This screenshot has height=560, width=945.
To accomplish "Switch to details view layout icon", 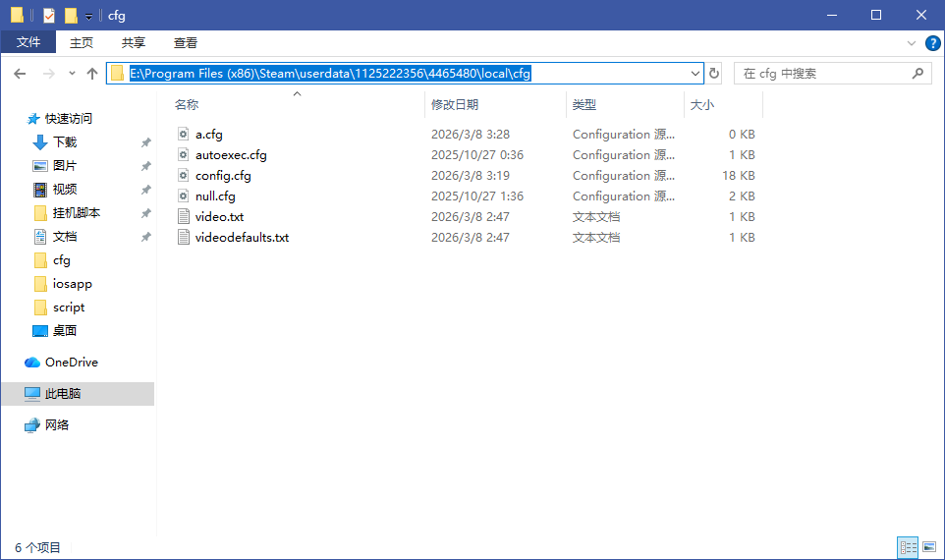I will [906, 547].
